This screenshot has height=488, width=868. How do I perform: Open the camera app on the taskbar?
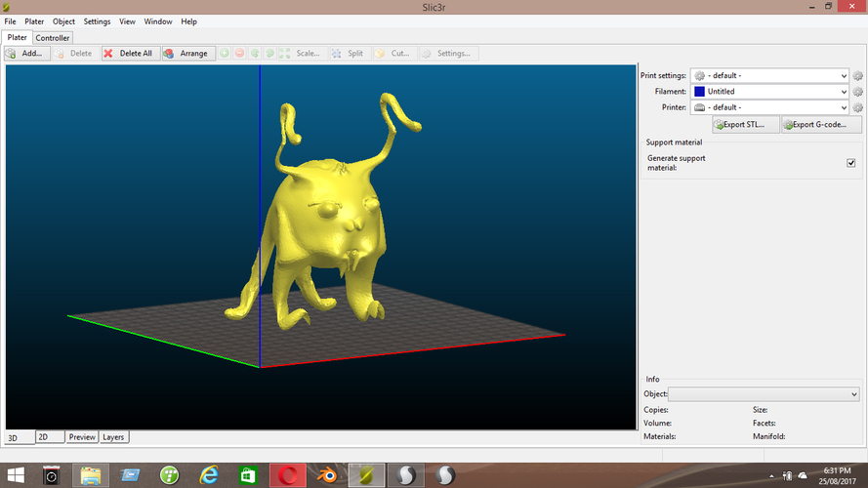[x=51, y=475]
